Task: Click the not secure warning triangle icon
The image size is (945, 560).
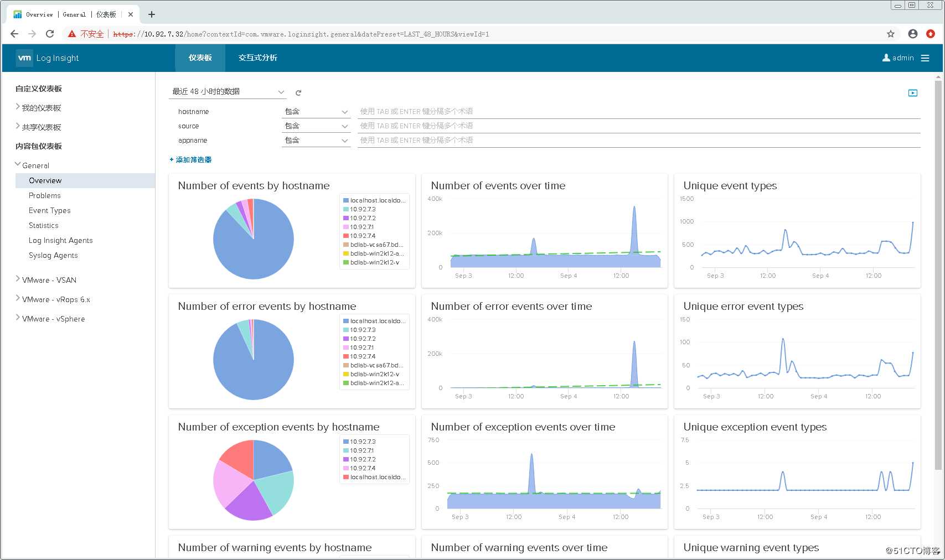Action: click(72, 34)
